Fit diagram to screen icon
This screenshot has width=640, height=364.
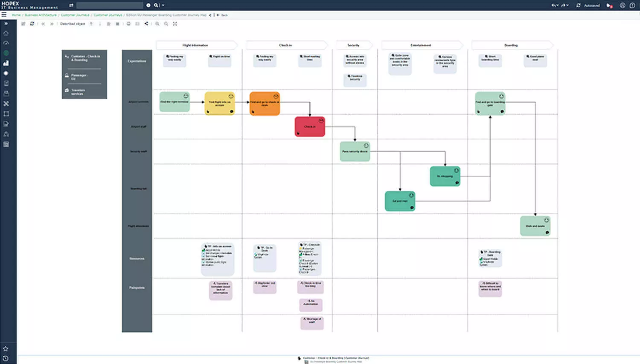click(175, 24)
